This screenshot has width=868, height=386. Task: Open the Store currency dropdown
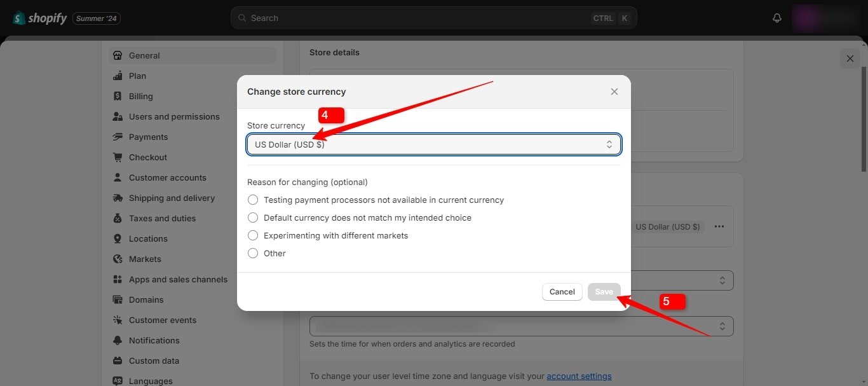(x=434, y=144)
